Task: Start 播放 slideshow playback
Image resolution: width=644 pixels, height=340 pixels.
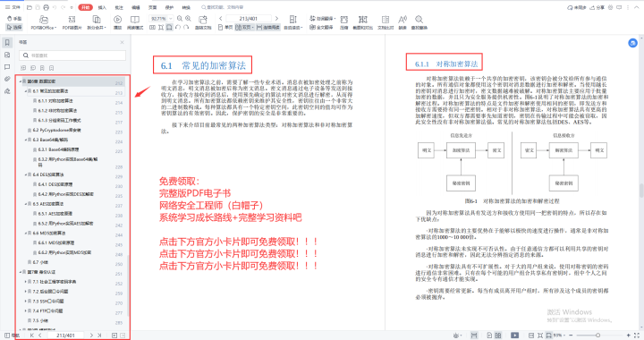Action: pos(117,22)
